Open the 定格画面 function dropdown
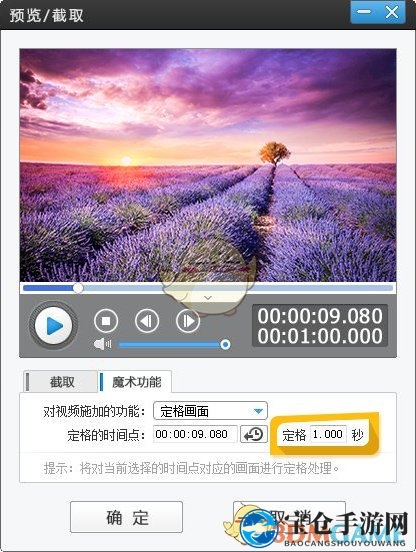The height and width of the screenshot is (552, 416). click(210, 411)
